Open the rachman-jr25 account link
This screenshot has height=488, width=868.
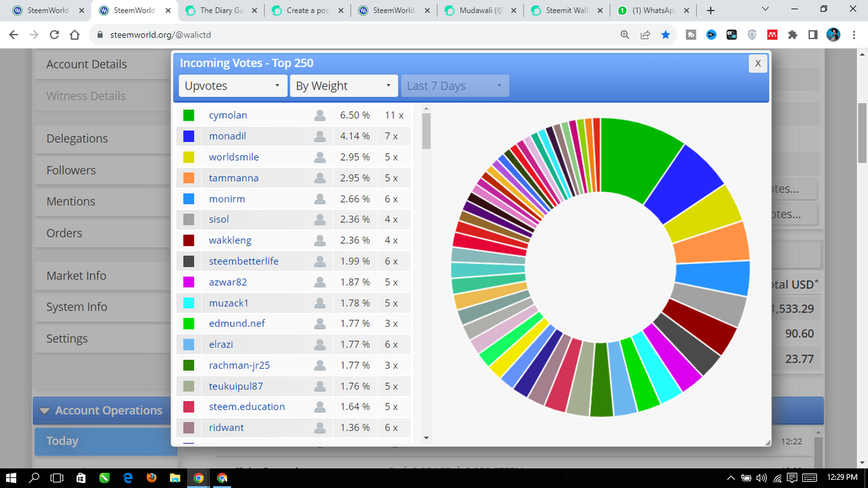(239, 365)
